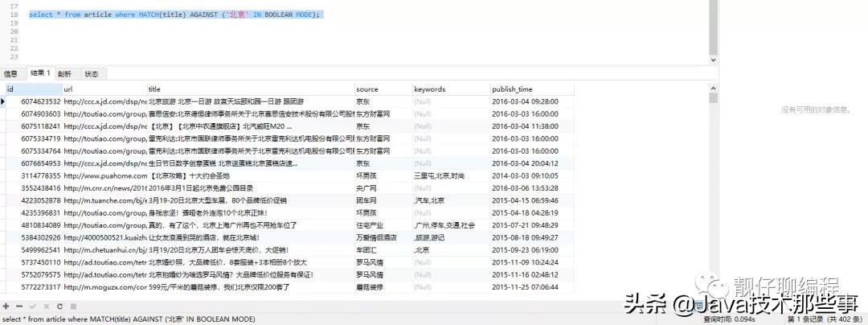Viewport: 868px width, 325px height.
Task: Click the apply changes checkmark icon
Action: click(x=33, y=306)
